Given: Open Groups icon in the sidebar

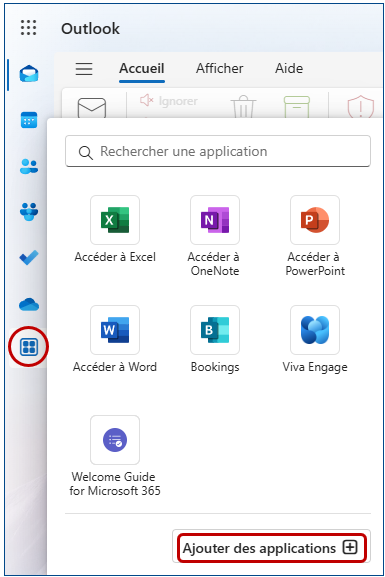Looking at the screenshot, I should point(29,212).
